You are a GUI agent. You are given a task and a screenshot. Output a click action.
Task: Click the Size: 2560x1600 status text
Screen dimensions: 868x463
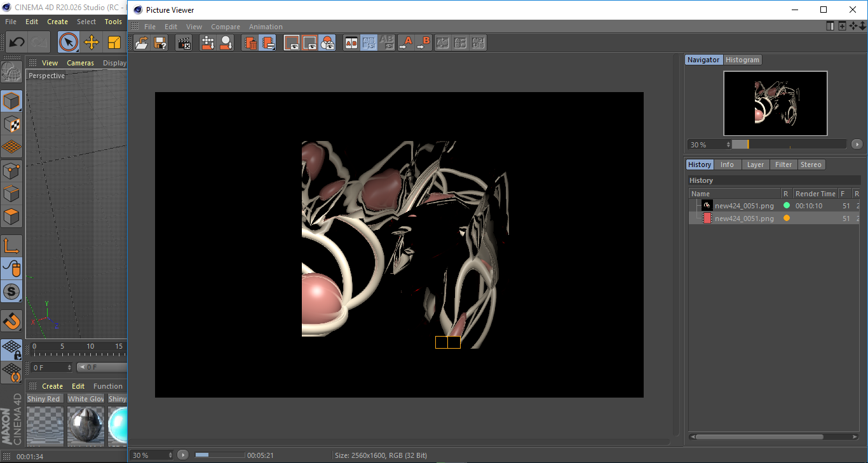(x=381, y=455)
